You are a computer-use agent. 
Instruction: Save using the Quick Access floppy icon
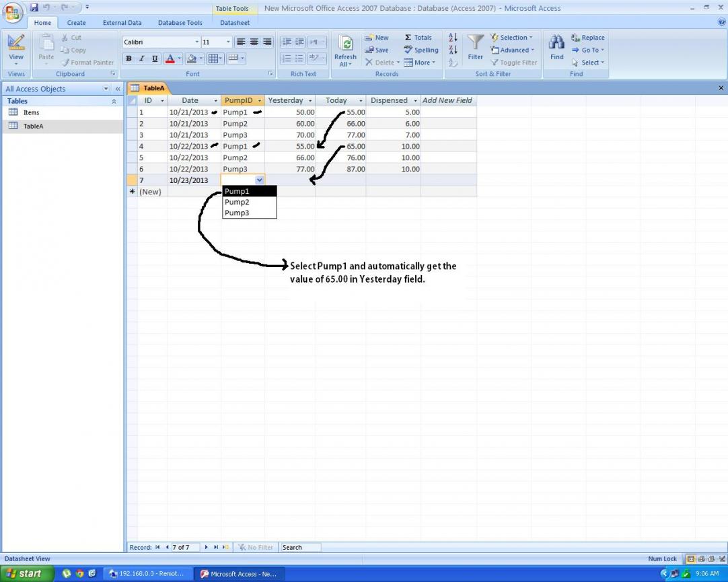click(x=34, y=7)
